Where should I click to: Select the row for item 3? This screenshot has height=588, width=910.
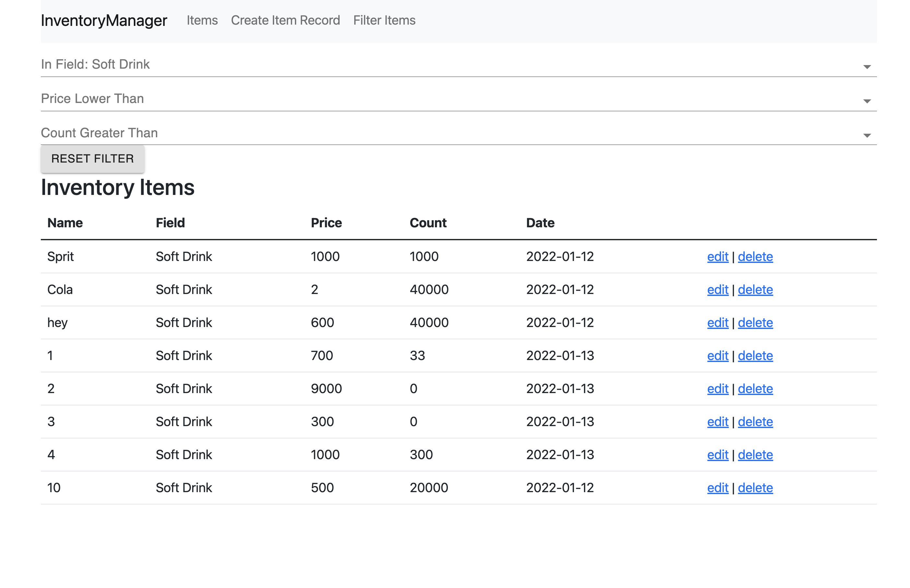point(267,422)
